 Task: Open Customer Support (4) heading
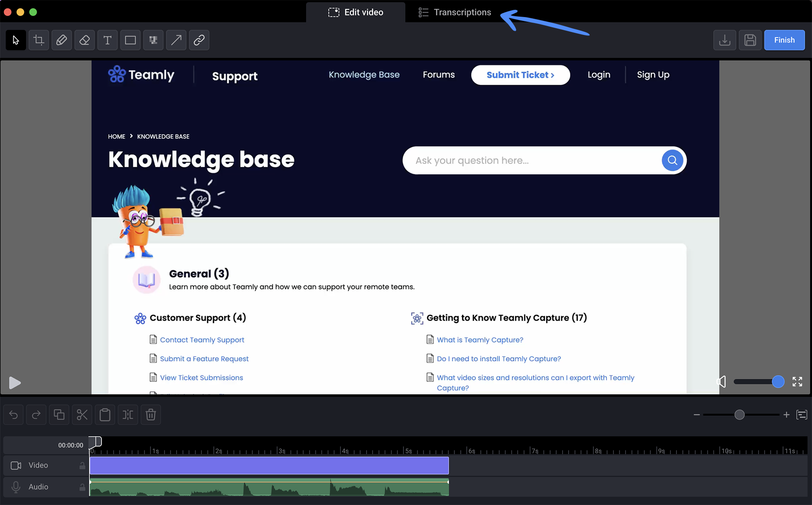pos(198,318)
